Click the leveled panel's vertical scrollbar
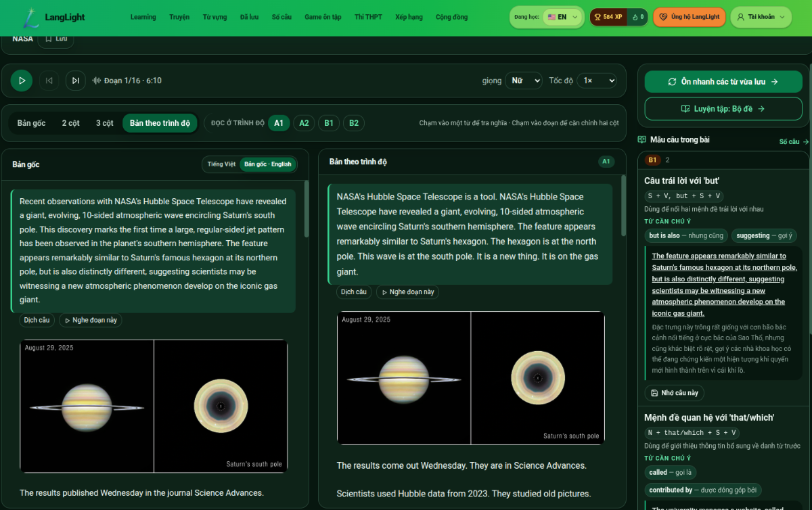Screen dimensions: 812x510 624,206
